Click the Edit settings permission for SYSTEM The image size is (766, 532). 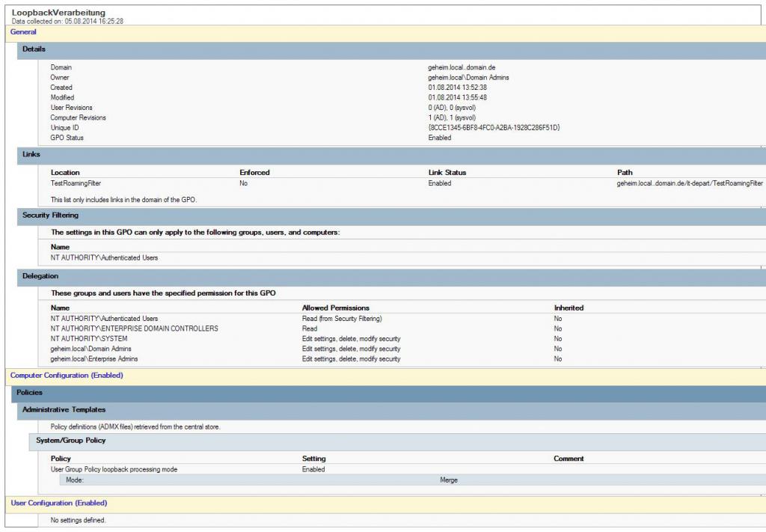(352, 339)
